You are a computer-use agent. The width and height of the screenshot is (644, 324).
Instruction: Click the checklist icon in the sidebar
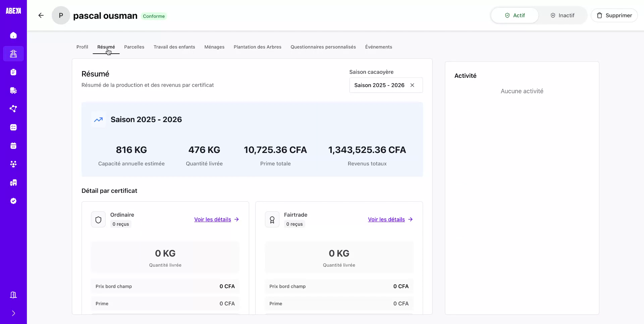13,127
